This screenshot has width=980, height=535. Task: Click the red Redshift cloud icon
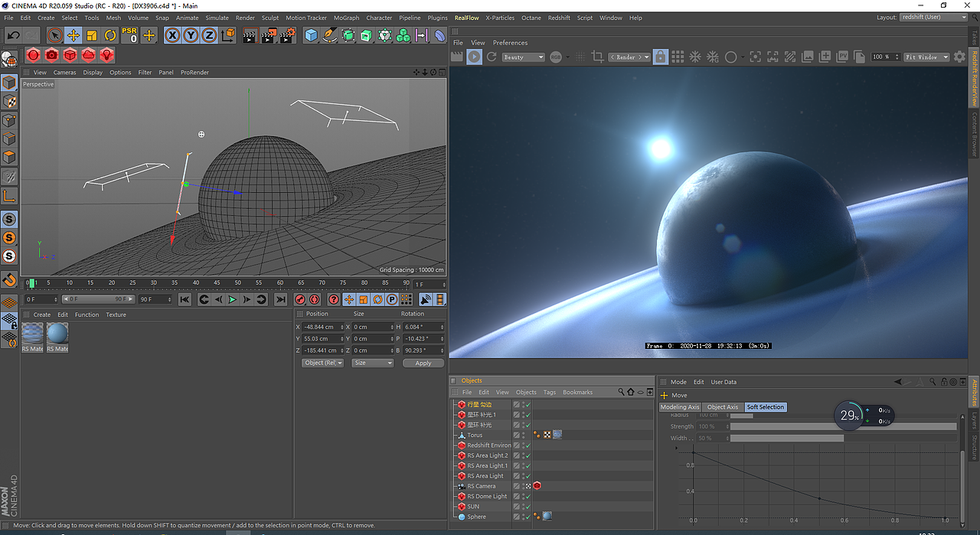click(x=88, y=55)
